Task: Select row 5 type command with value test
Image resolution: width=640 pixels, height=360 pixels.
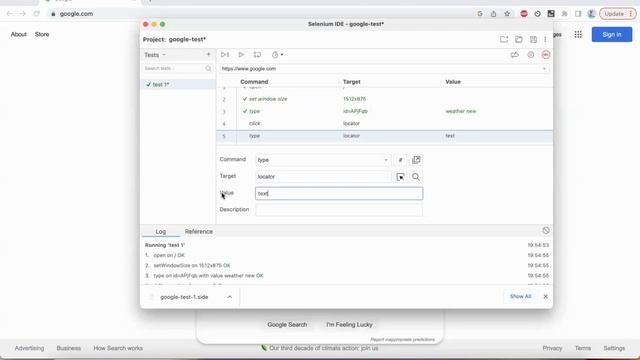Action: point(384,136)
